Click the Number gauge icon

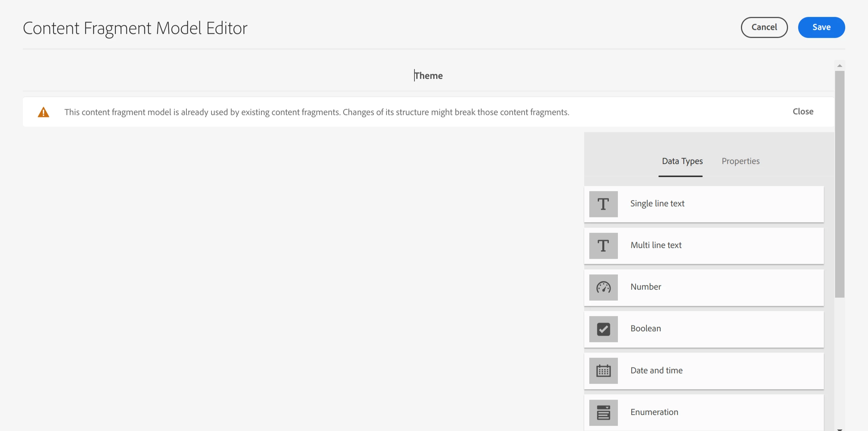point(603,288)
